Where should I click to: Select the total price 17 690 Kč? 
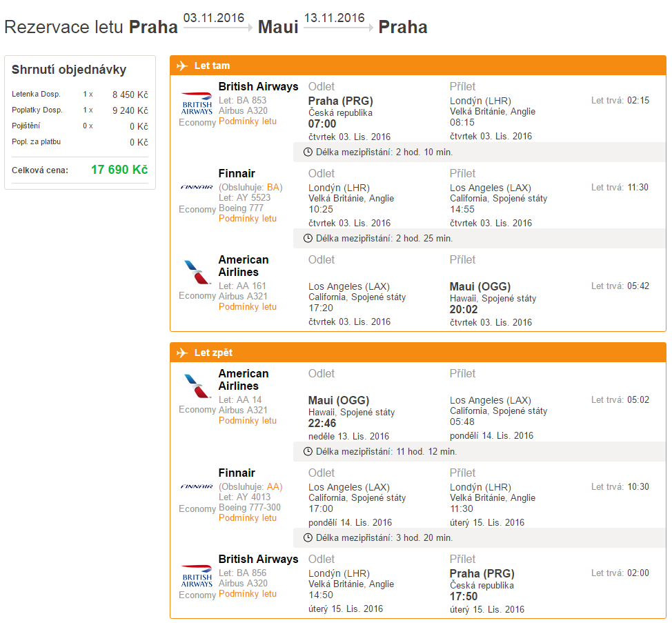pos(119,170)
